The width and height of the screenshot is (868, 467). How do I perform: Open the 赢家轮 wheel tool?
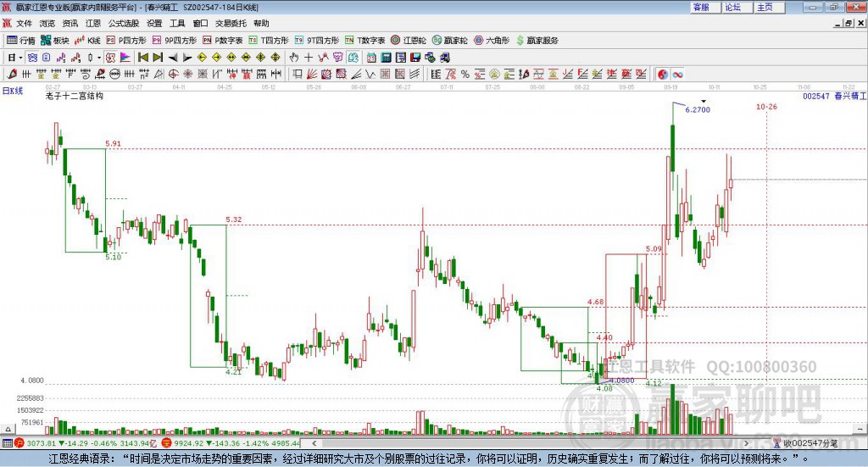point(449,41)
